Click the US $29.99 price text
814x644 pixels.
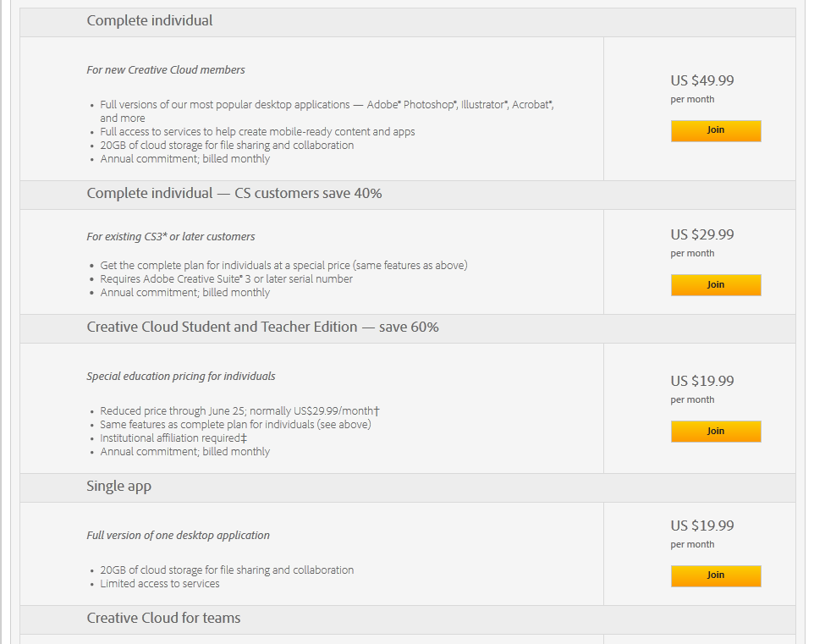tap(702, 234)
